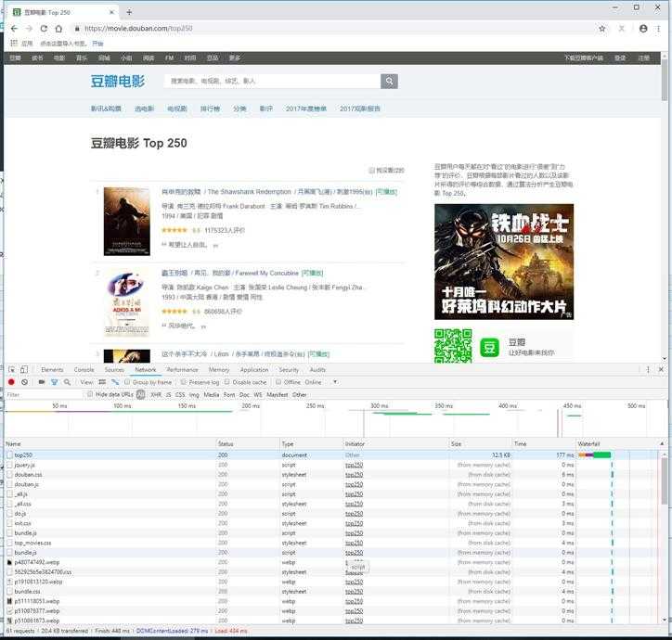
Task: Select the inspect element picker icon
Action: [11, 369]
